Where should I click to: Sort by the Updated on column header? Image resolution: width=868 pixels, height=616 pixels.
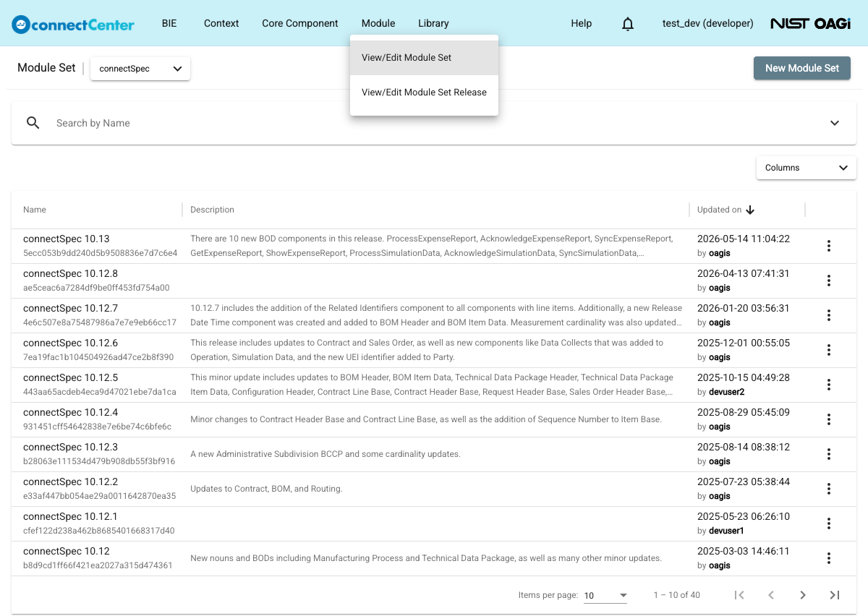click(719, 210)
